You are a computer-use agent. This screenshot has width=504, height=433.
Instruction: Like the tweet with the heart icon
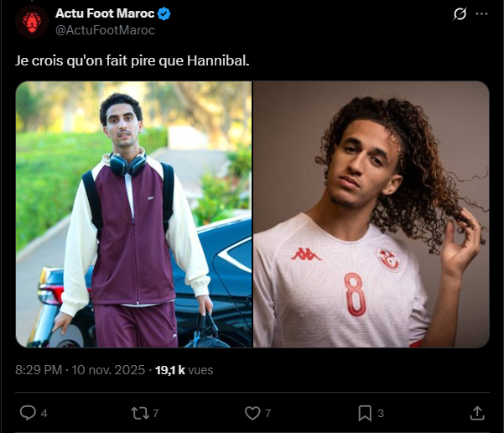coord(252,413)
